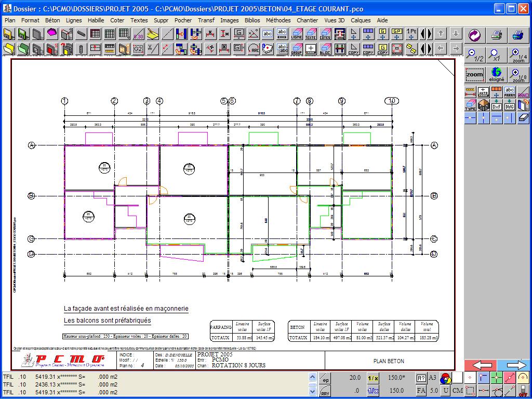This screenshot has width=532, height=399.
Task: Toggle the green intersection snap mode button
Action: [496, 378]
